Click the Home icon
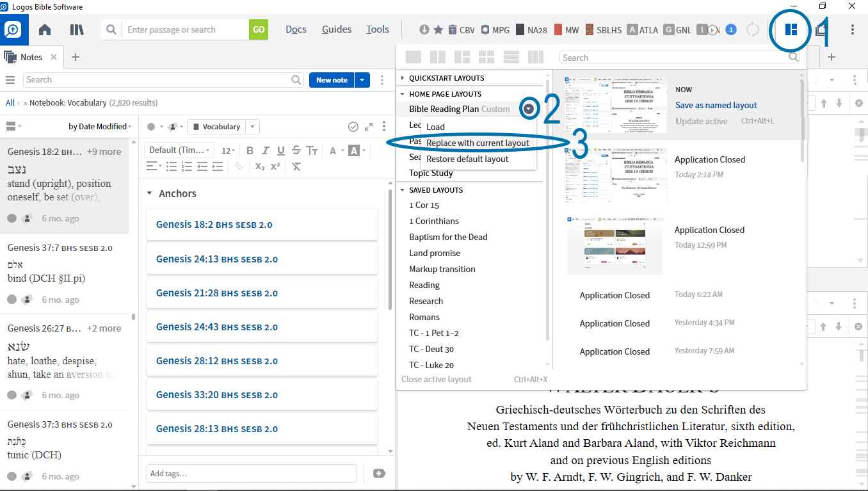The image size is (868, 491). (45, 29)
